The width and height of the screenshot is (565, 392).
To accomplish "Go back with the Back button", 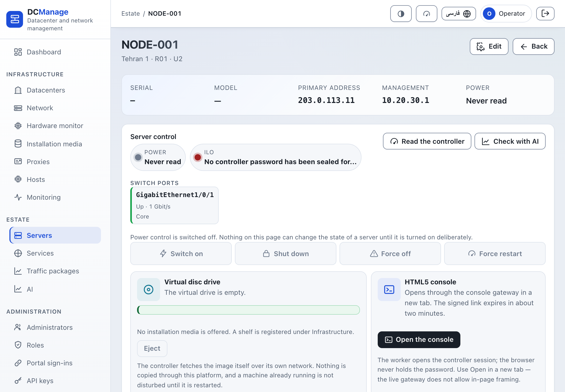I will [x=533, y=47].
